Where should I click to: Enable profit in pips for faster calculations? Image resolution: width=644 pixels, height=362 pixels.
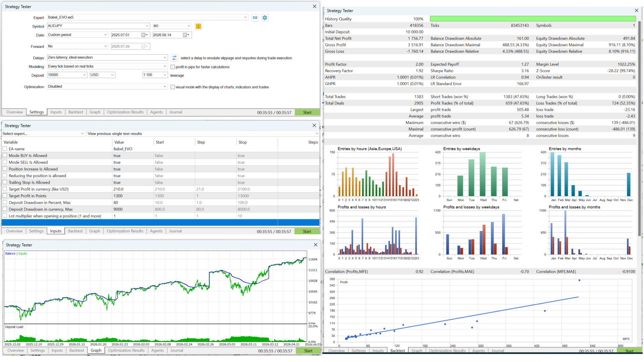(173, 67)
